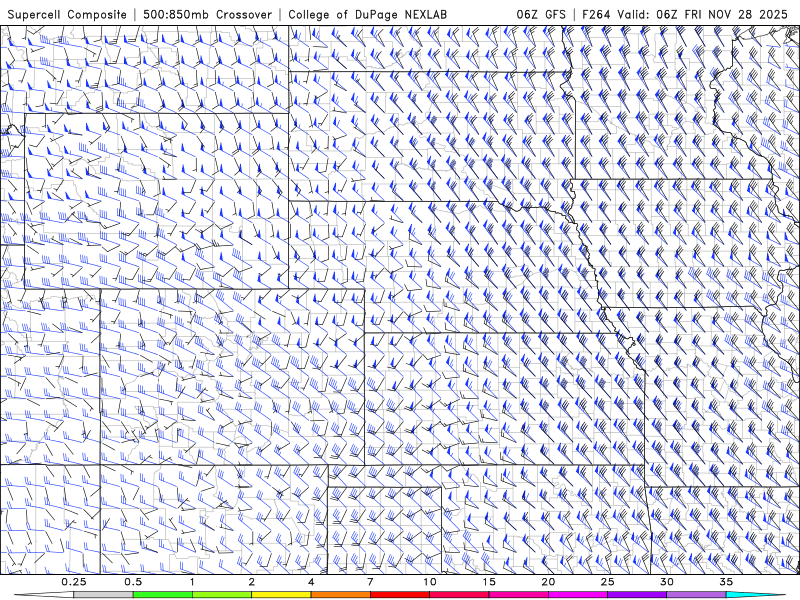This screenshot has height=600, width=800.
Task: Click the red 7–10 legend segment
Action: [399, 595]
